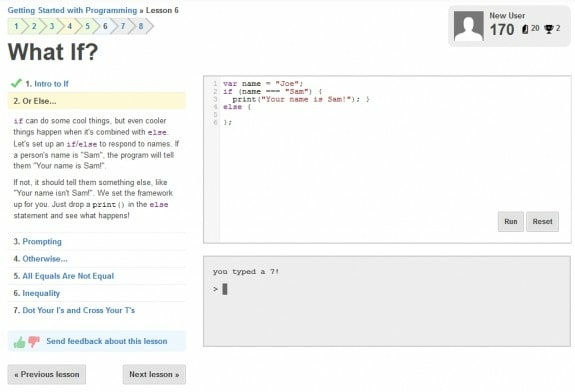The height and width of the screenshot is (392, 575).
Task: Click the if (name === "Sam") code line
Action: pos(272,92)
